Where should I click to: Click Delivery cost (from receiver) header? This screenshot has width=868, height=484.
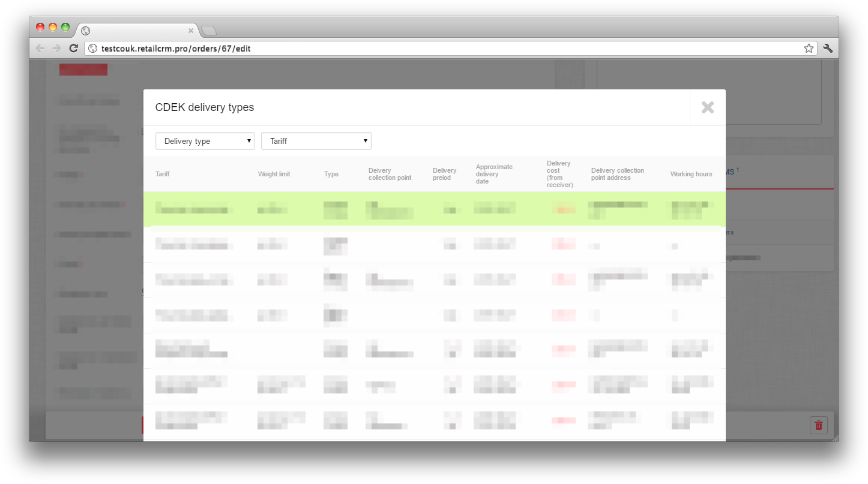tap(560, 174)
